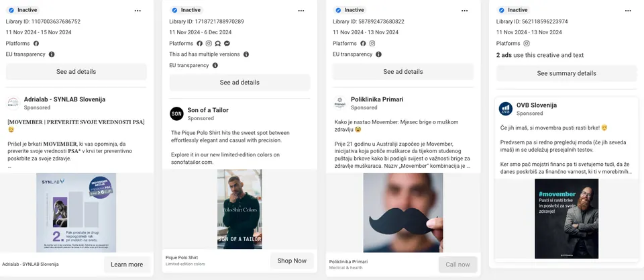Click the Learn more button
644x280 pixels.
[127, 265]
